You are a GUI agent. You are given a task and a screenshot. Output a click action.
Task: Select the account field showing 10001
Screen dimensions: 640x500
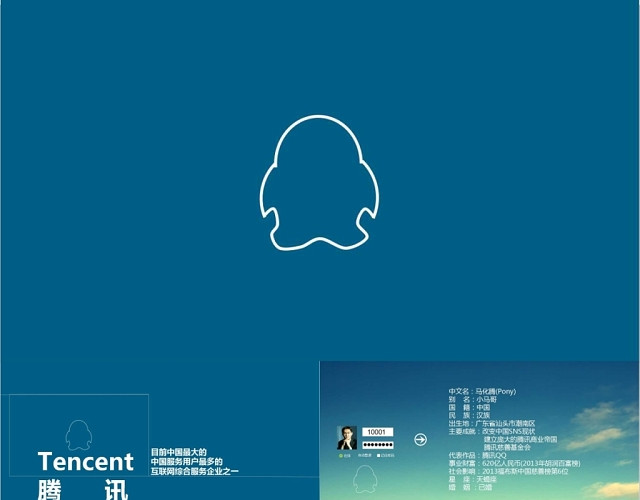pos(378,432)
